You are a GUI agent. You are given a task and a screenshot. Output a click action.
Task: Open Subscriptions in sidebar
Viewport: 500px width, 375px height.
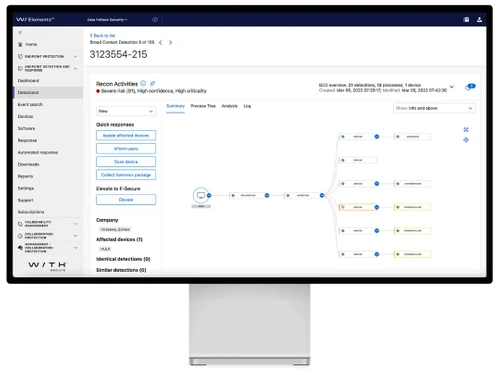pyautogui.click(x=48, y=212)
